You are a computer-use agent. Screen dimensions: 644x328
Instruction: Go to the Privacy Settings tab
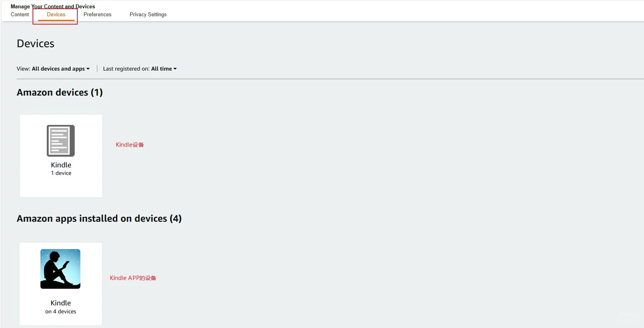[148, 15]
